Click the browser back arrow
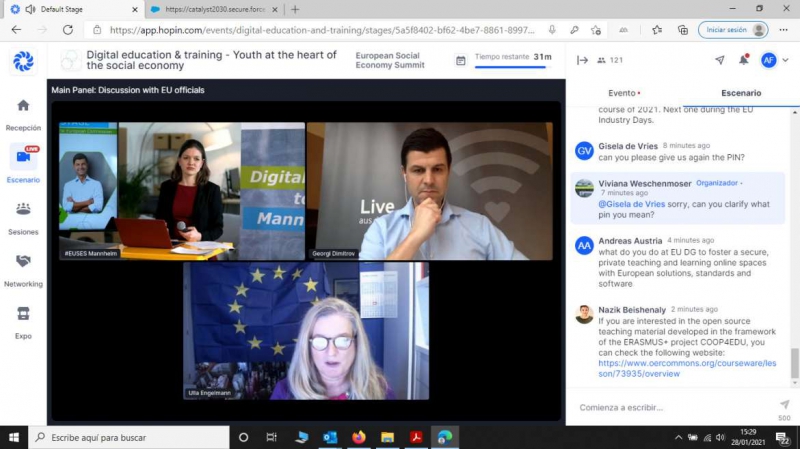Screen dimensions: 800x449 pyautogui.click(x=16, y=30)
